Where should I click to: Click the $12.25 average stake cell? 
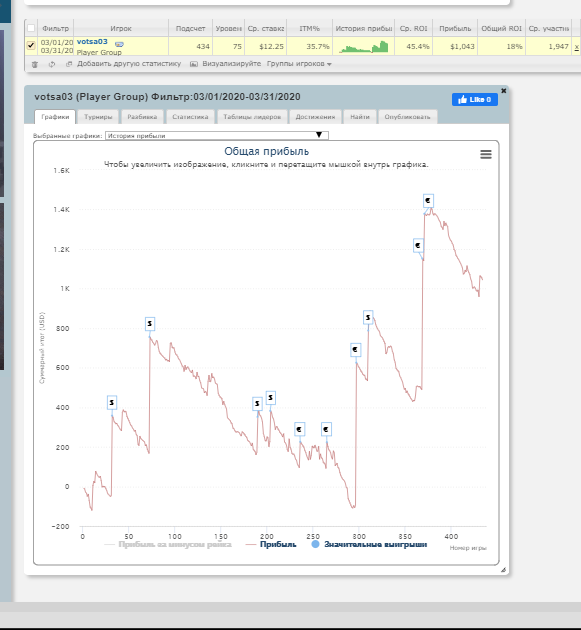click(x=266, y=46)
